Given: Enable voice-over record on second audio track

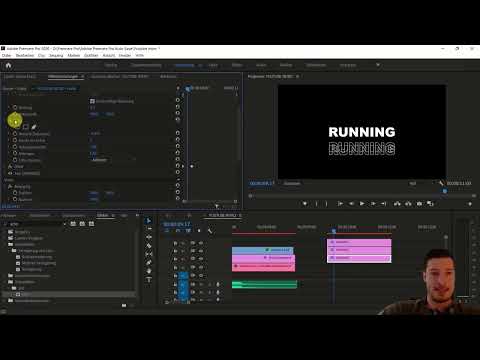Looking at the screenshot, I should [x=218, y=292].
